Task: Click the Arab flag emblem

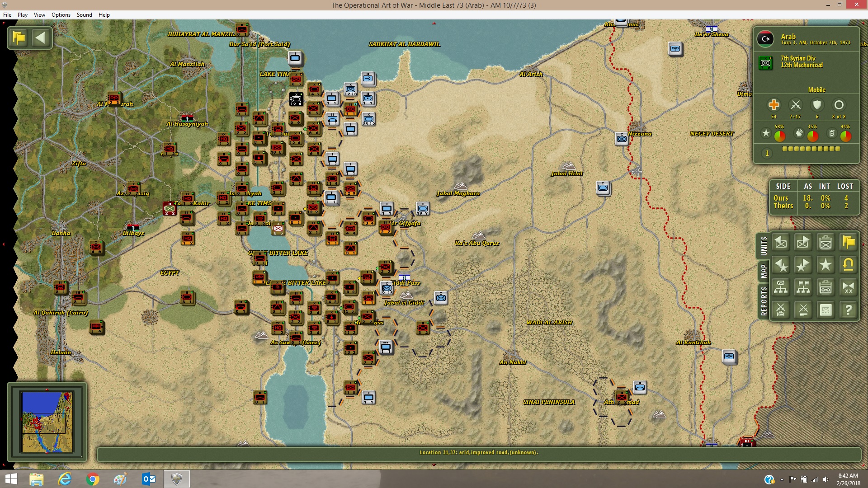Action: point(765,39)
